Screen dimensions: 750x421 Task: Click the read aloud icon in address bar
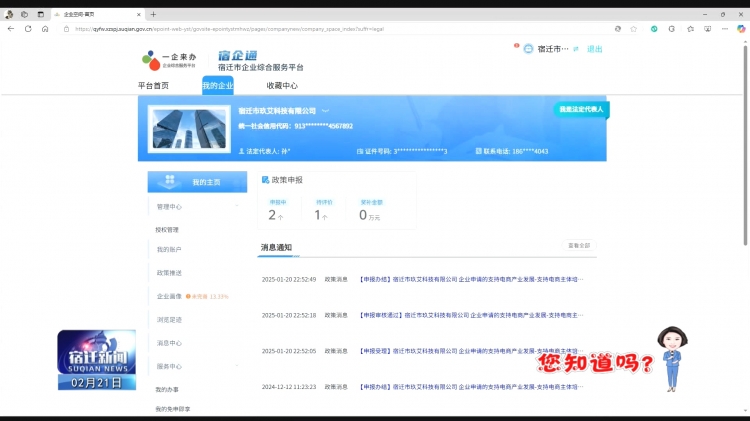(x=618, y=29)
